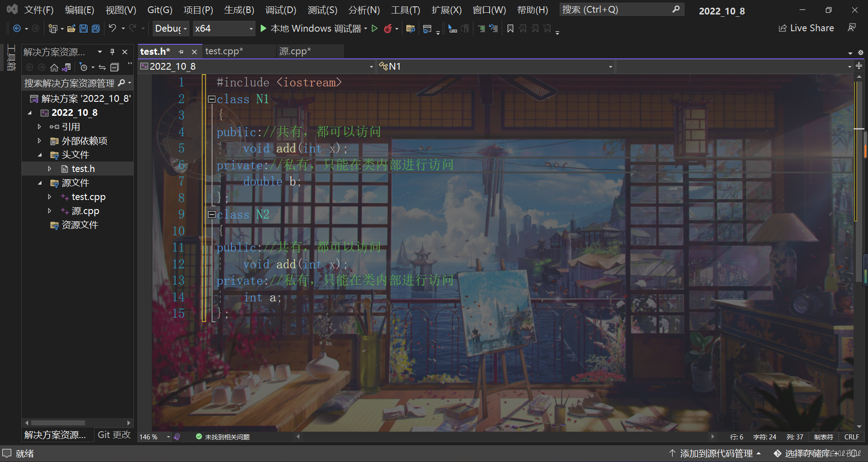The height and width of the screenshot is (462, 868).
Task: Open the 扩展(X) menu
Action: (447, 10)
